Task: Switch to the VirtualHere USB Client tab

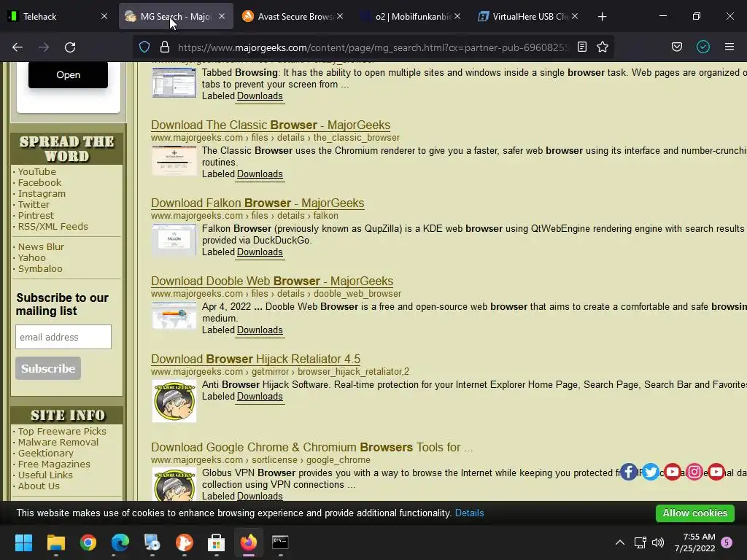Action: 528,16
